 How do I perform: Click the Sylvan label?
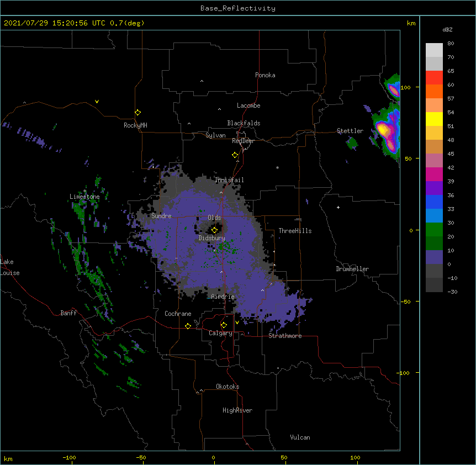pos(215,135)
